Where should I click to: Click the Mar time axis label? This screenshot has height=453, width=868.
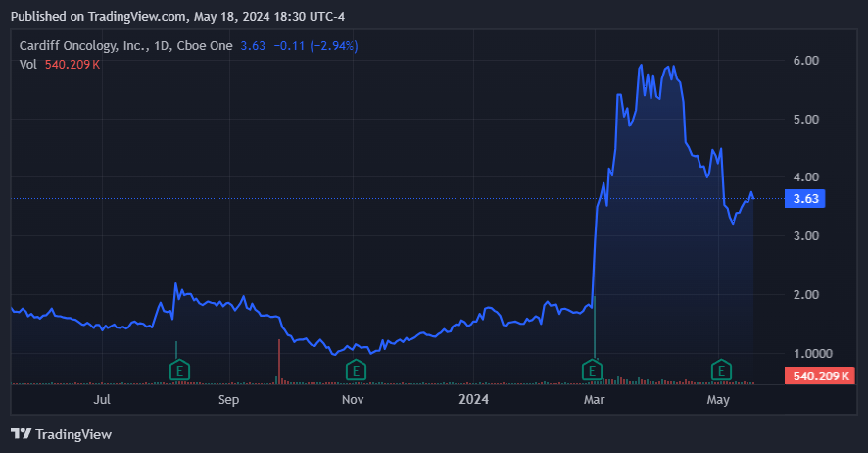pos(594,399)
